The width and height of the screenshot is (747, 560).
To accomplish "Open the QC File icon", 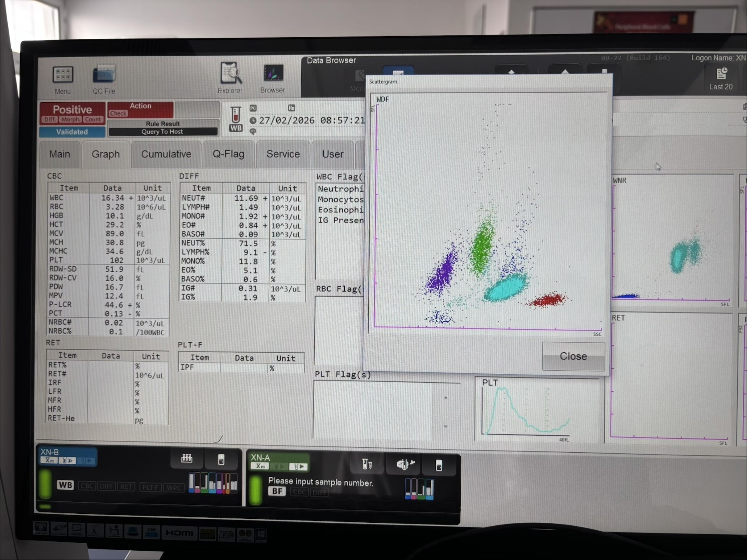I will pyautogui.click(x=104, y=75).
